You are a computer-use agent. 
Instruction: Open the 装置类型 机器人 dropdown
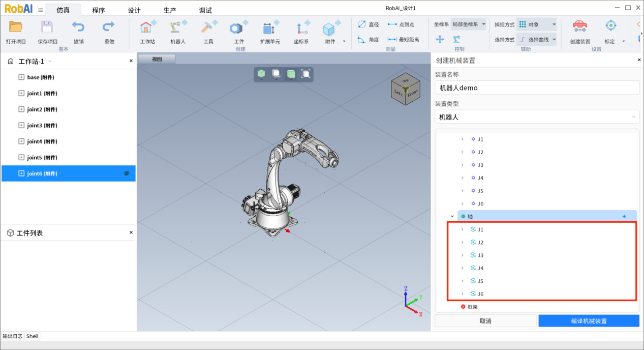coord(537,117)
